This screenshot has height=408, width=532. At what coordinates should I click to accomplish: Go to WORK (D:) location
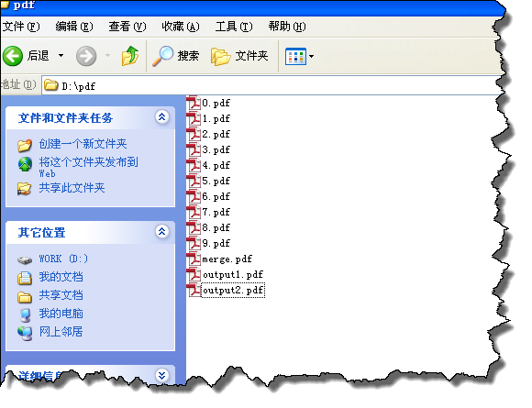[63, 259]
